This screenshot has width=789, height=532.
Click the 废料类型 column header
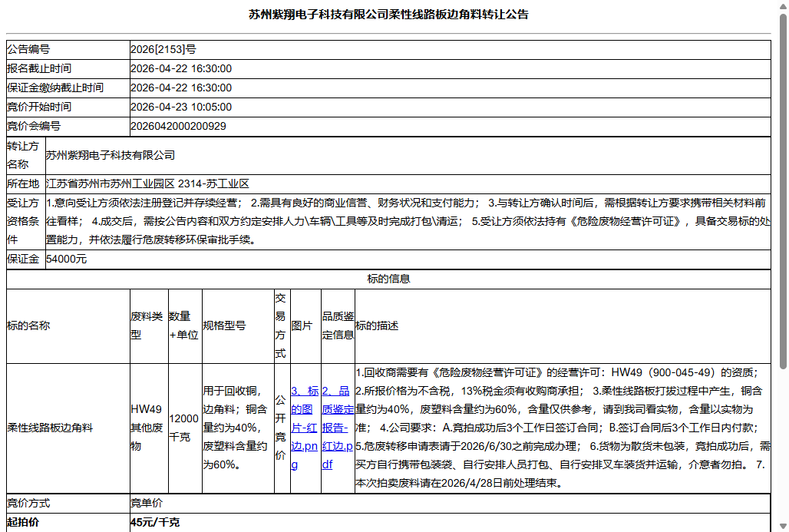tap(149, 325)
